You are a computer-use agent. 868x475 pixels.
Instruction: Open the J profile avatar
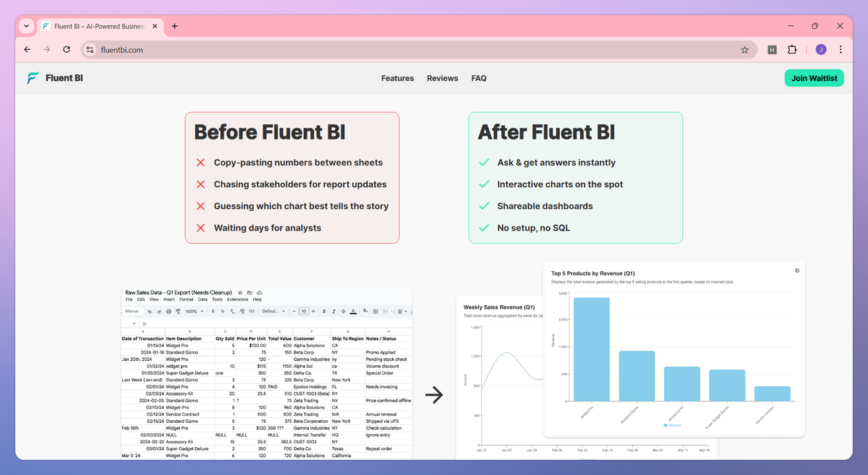(821, 50)
